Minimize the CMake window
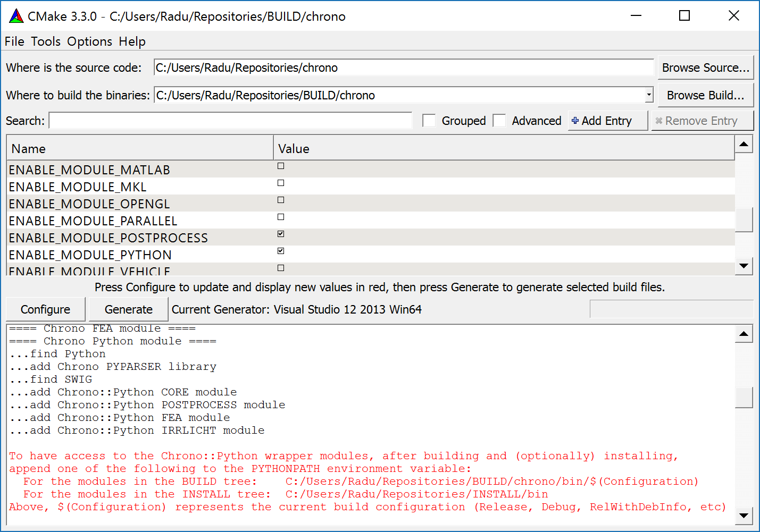The height and width of the screenshot is (532, 760). [x=636, y=16]
